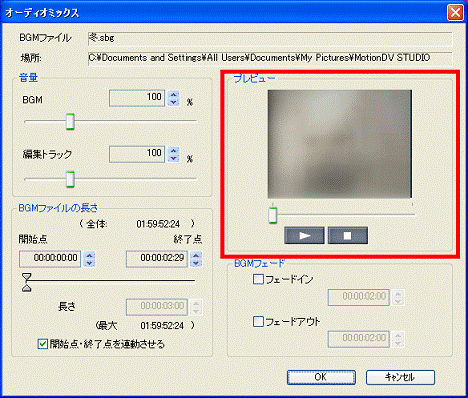Click the 音量 group label
468x398 pixels.
tap(28, 78)
